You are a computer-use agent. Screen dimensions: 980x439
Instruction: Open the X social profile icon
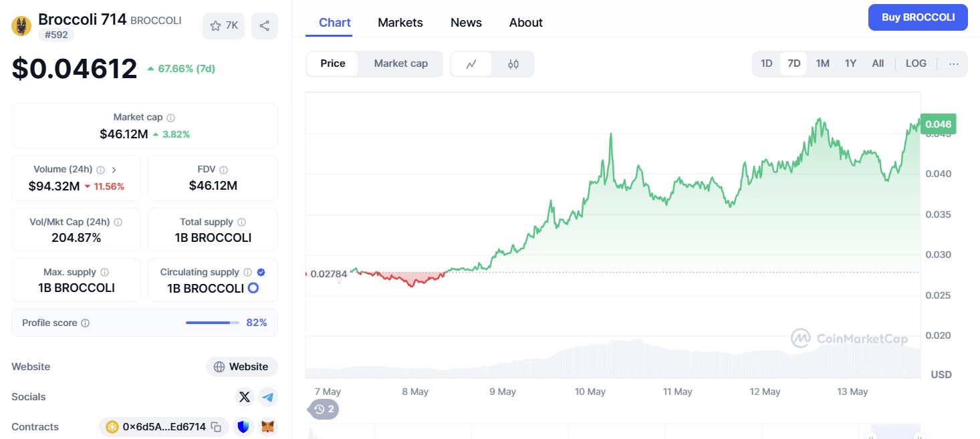pyautogui.click(x=245, y=397)
